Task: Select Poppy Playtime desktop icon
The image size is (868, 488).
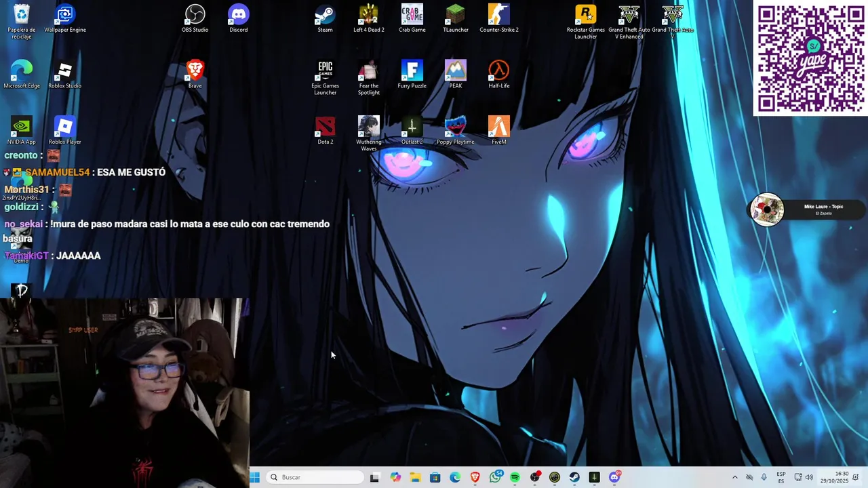Action: (x=456, y=130)
